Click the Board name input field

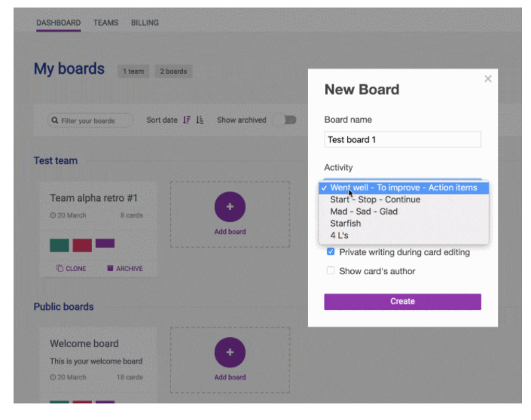pos(402,139)
